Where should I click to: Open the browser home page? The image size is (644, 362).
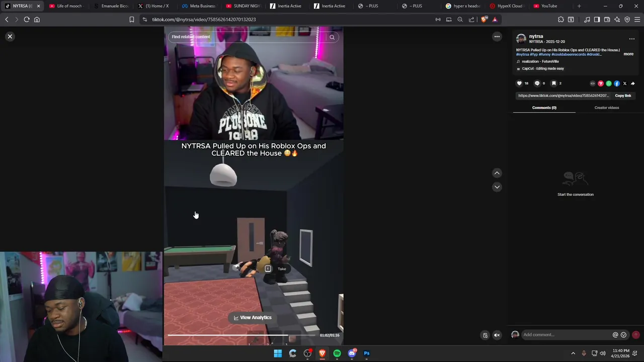pyautogui.click(x=37, y=19)
